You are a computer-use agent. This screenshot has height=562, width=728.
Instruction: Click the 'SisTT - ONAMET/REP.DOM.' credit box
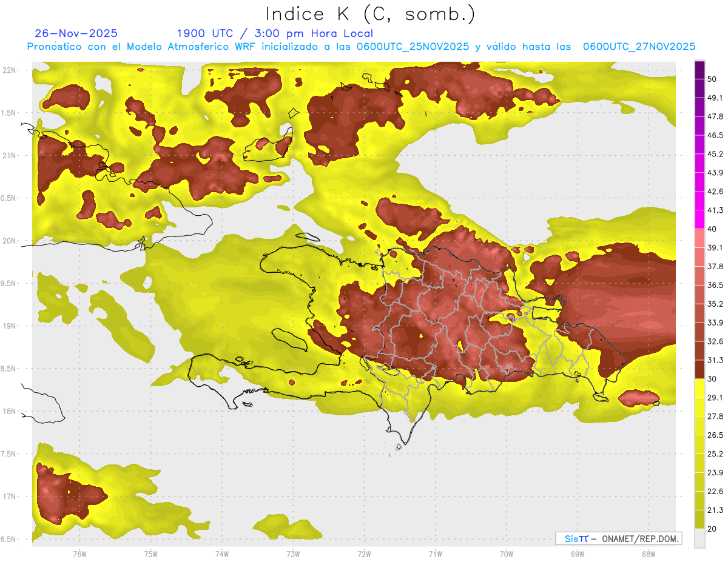618,538
